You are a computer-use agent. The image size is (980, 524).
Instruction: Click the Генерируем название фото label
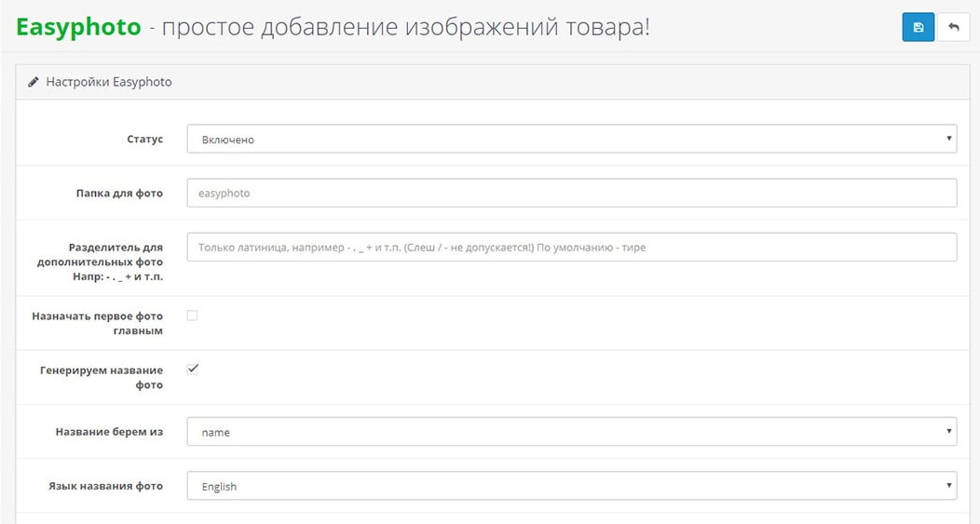102,377
